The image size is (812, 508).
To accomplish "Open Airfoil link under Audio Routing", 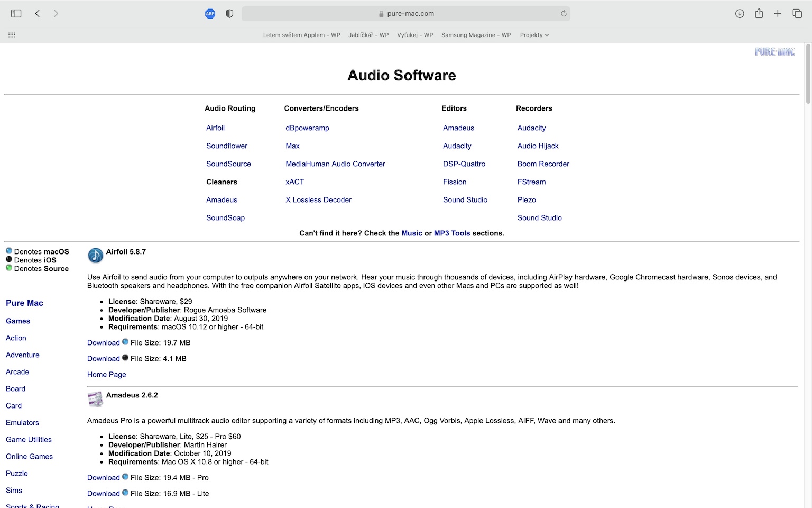I will (x=215, y=128).
